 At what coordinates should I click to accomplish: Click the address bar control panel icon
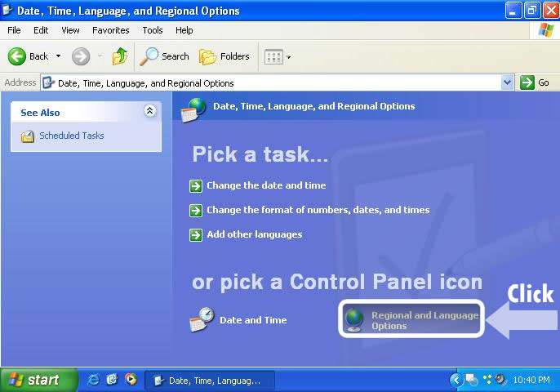[x=48, y=83]
